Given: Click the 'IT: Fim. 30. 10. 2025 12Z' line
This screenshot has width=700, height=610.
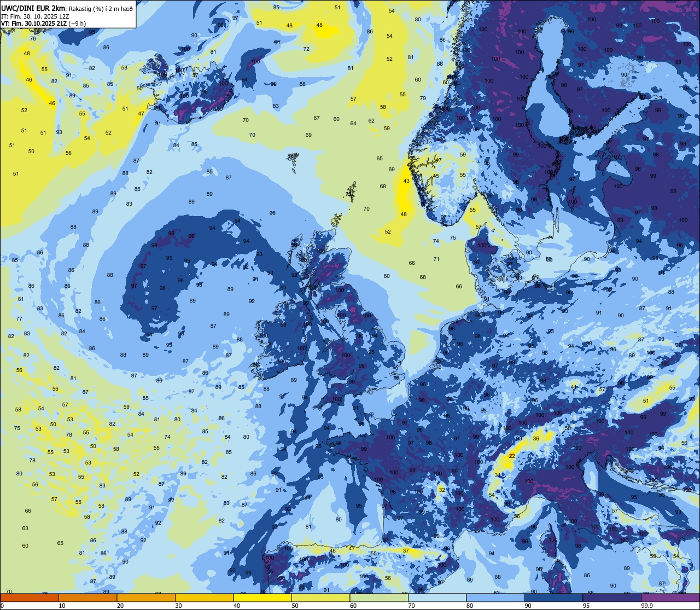Looking at the screenshot, I should [x=35, y=16].
